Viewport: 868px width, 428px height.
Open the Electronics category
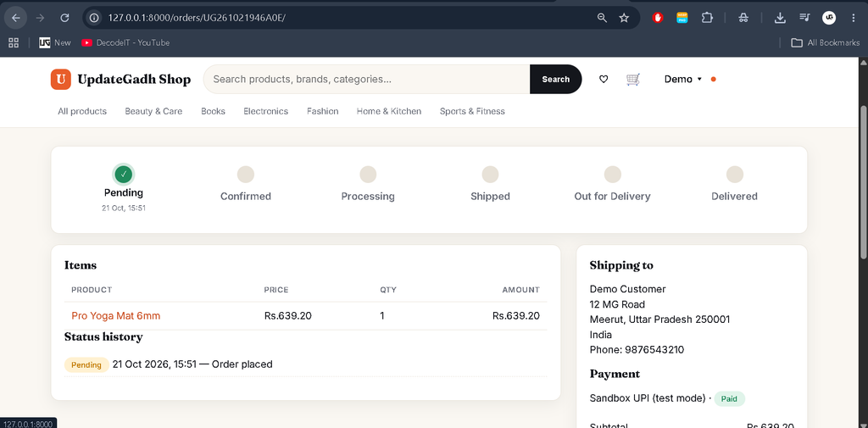tap(265, 111)
